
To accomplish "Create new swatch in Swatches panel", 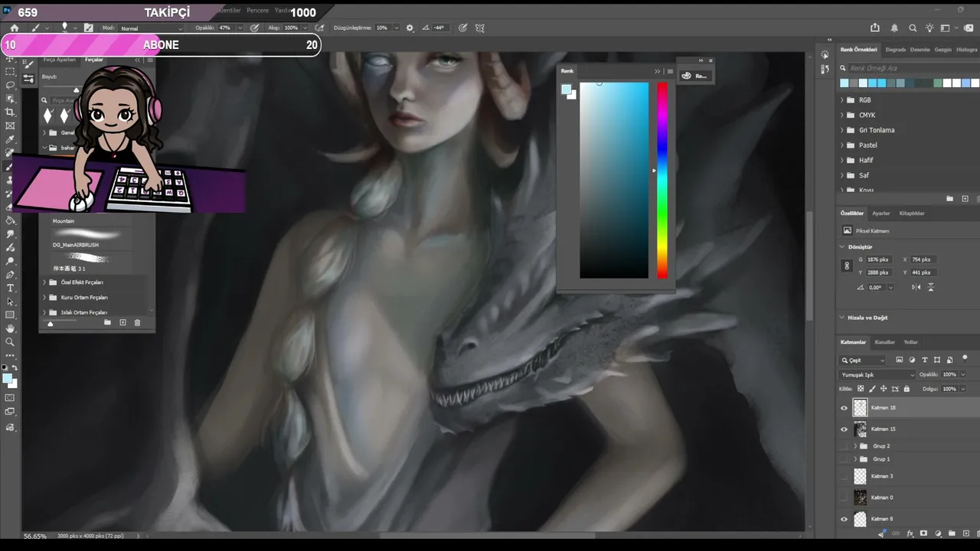I will [965, 199].
